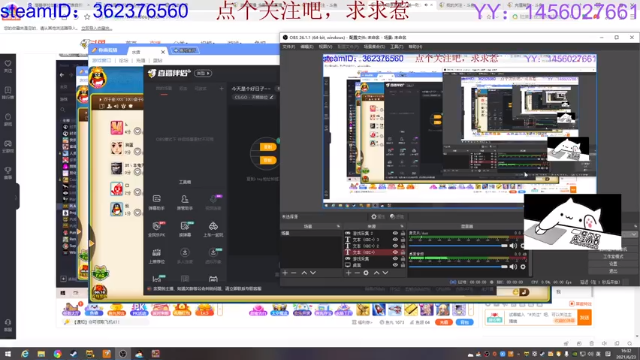Lock the 桌面 source

403,265
